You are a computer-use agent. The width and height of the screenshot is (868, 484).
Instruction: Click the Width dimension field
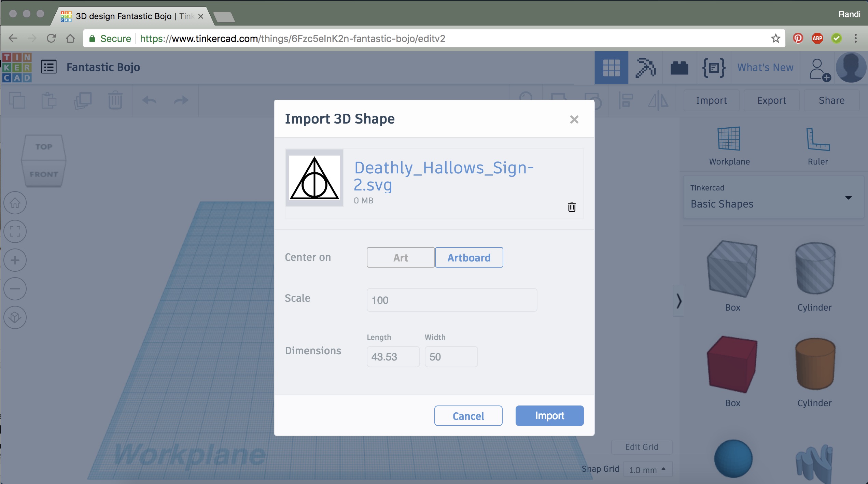tap(451, 357)
